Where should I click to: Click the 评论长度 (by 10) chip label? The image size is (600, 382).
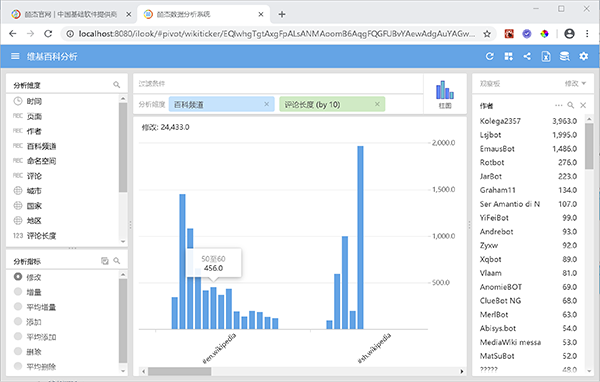[312, 104]
